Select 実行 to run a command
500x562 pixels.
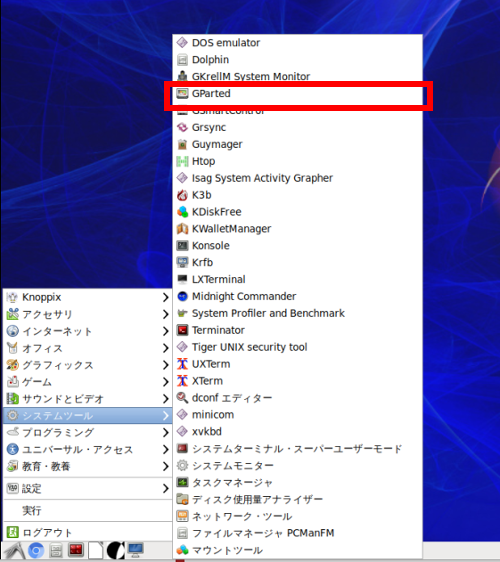coord(87,510)
